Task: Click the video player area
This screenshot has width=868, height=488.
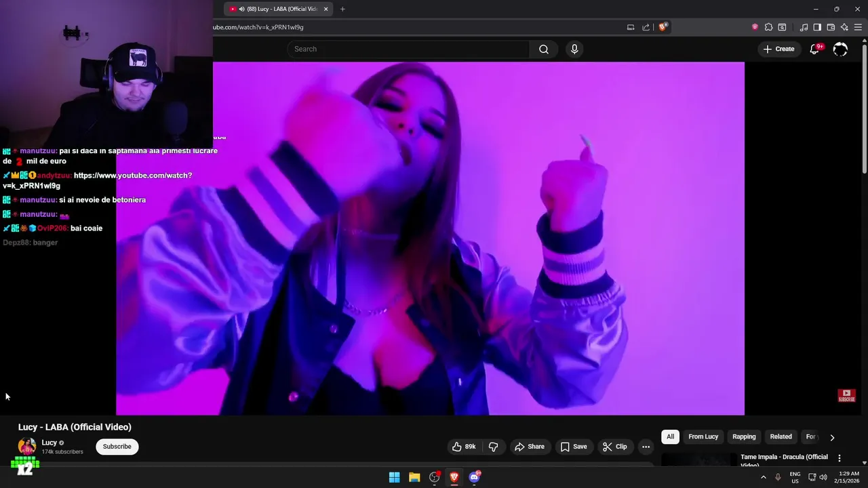Action: (x=430, y=239)
